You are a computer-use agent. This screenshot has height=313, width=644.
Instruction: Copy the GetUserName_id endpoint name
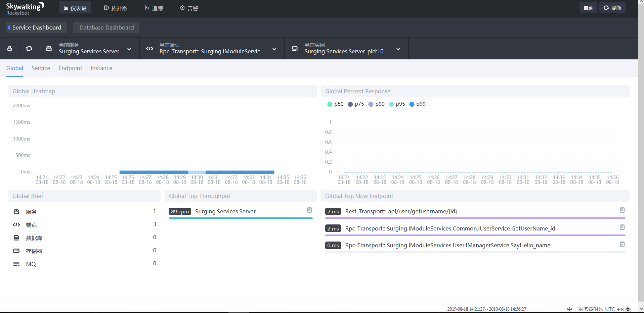pyautogui.click(x=622, y=227)
